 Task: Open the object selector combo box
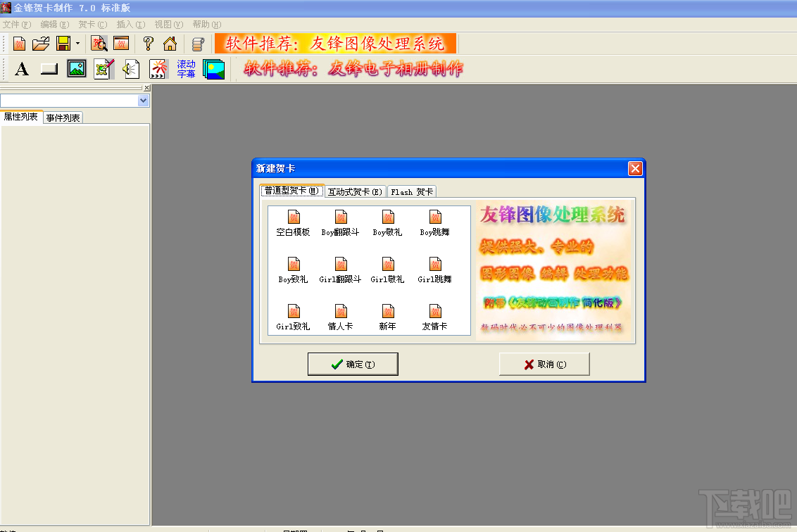point(74,101)
